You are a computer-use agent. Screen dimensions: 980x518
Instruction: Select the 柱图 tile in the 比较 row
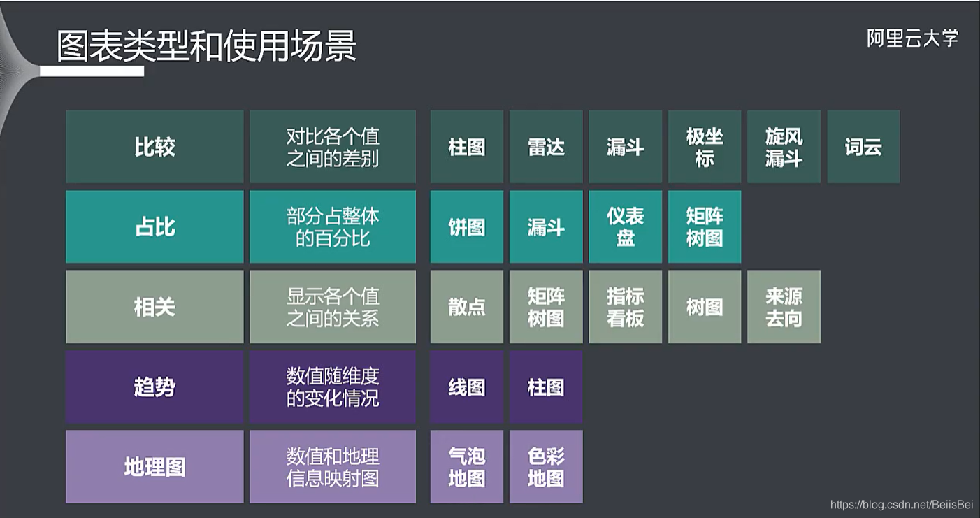click(x=466, y=147)
